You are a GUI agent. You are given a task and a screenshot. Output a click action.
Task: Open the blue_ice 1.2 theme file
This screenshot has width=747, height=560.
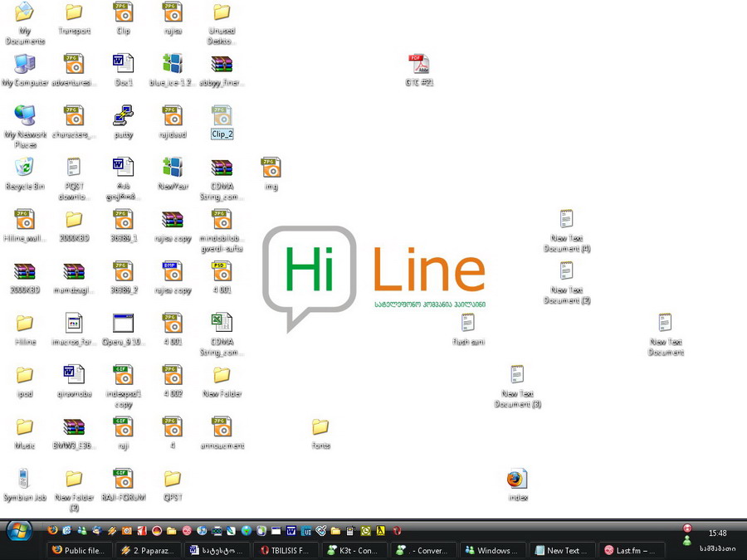[173, 64]
